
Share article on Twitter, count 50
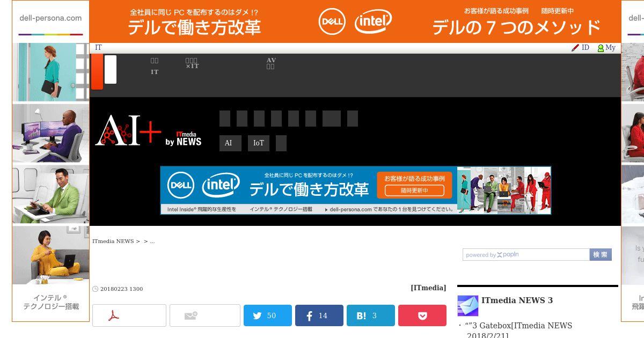point(268,315)
